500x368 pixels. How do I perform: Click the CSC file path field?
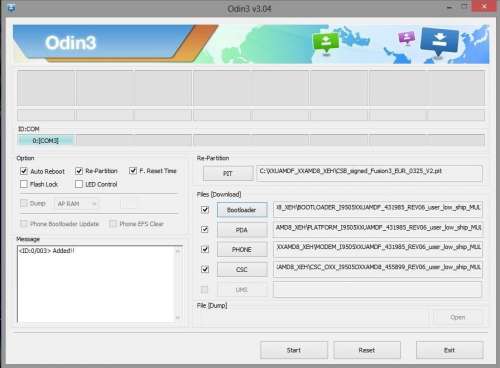(x=377, y=269)
